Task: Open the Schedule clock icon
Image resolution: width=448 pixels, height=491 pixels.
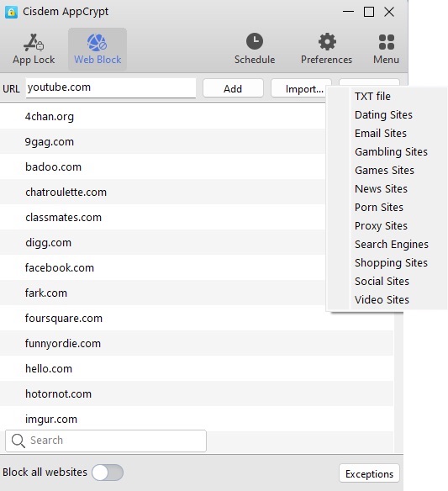Action: (255, 41)
